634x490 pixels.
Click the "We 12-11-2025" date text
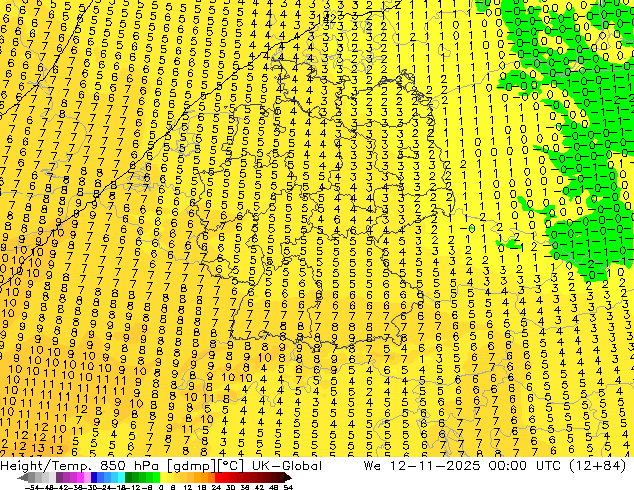click(422, 466)
